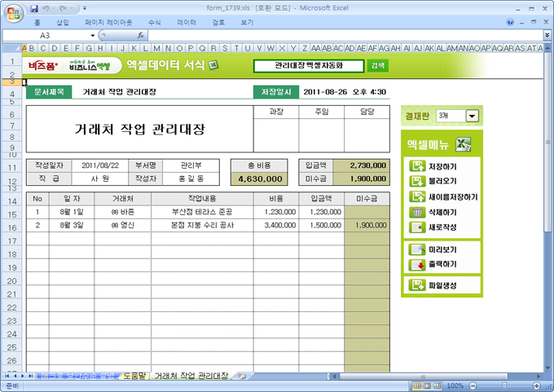
Task: Expand the formula bar chevron
Action: point(547,35)
